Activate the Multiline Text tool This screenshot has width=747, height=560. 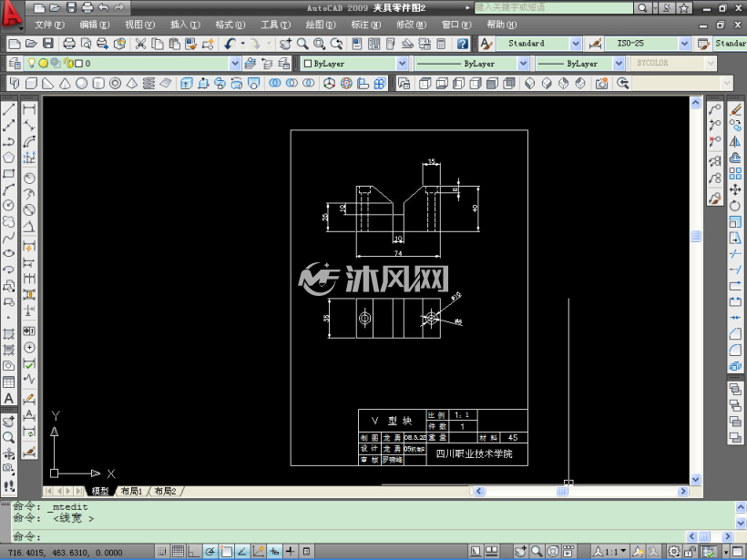point(8,399)
